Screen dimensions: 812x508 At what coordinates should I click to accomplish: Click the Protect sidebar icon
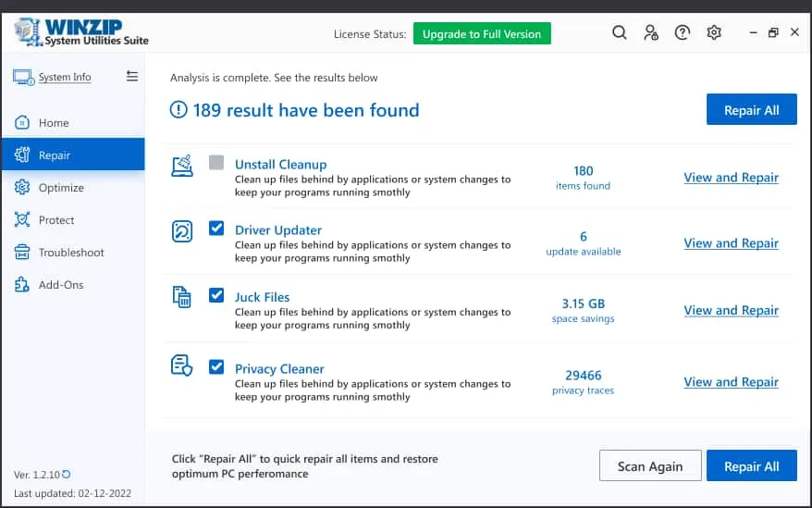[22, 220]
